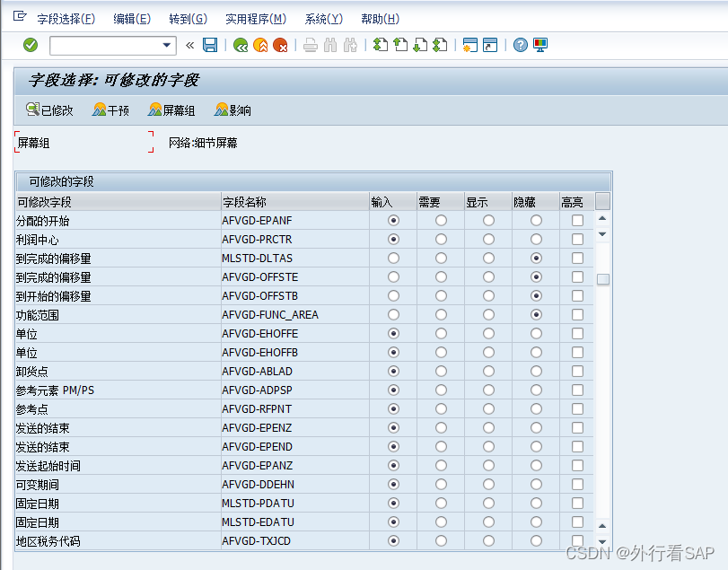Open the Customize Local Layout monitor icon
Screen dimensions: 728x570
[x=540, y=45]
